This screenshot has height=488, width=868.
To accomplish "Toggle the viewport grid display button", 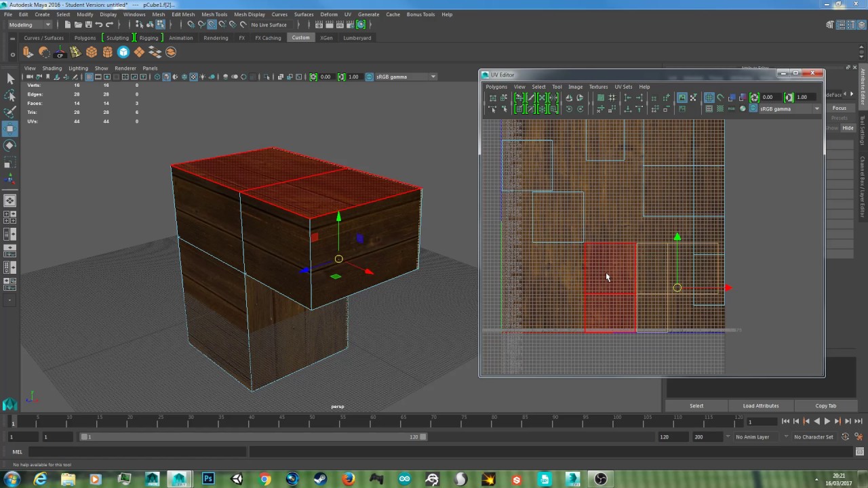I will click(x=89, y=77).
